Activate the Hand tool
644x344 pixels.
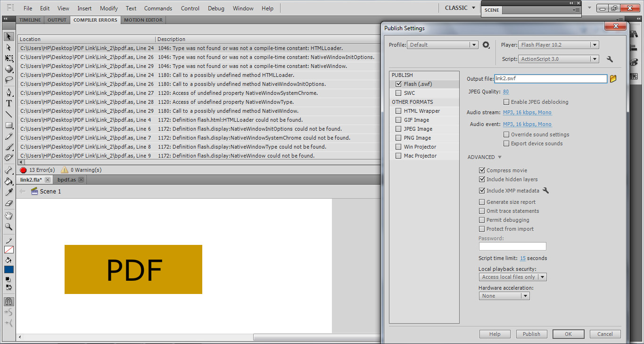(x=8, y=216)
